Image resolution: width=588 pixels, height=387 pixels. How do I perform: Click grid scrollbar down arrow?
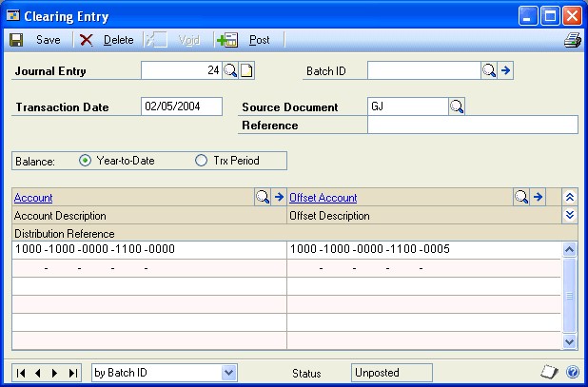click(570, 341)
